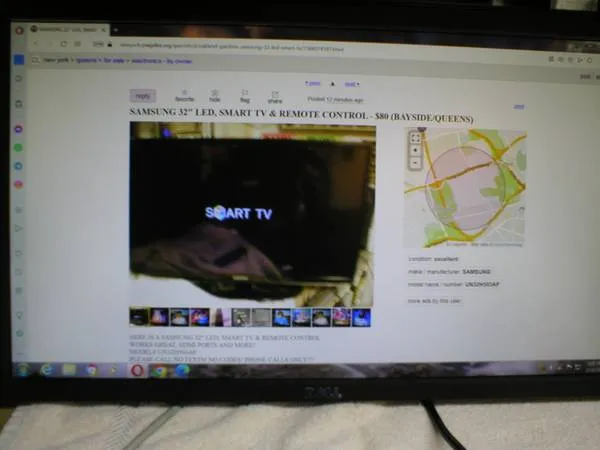Open the green WhatsApp icon in Opera sidebar
The height and width of the screenshot is (450, 600).
click(18, 147)
